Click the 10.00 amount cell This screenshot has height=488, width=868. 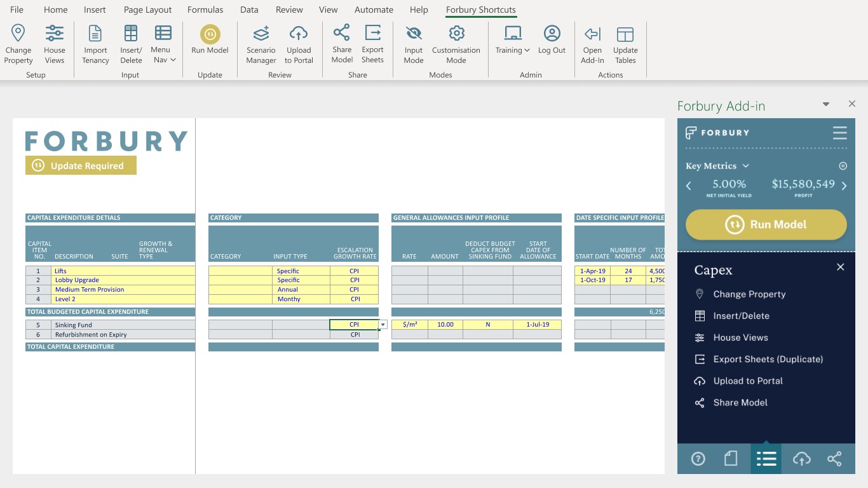click(x=445, y=325)
